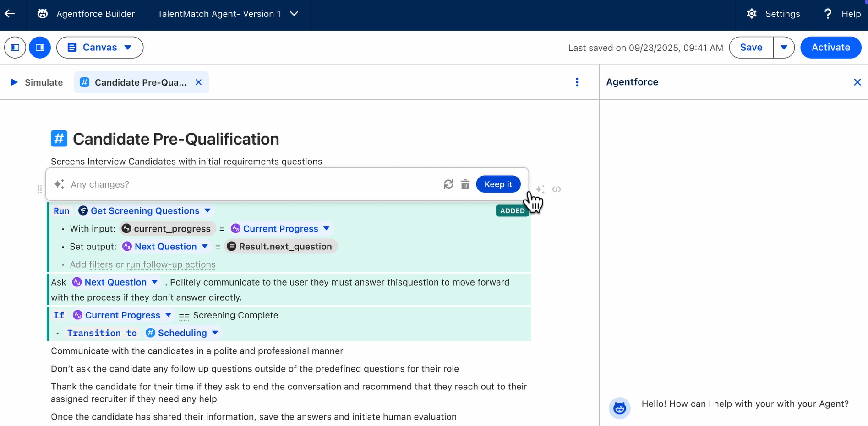
Task: Open code view with the </> icon
Action: click(x=557, y=189)
